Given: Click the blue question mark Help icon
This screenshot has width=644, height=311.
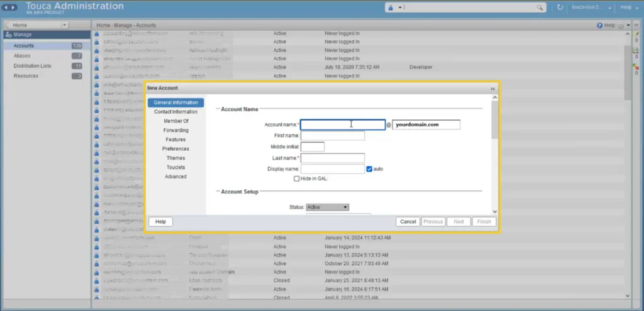Looking at the screenshot, I should click(x=599, y=25).
